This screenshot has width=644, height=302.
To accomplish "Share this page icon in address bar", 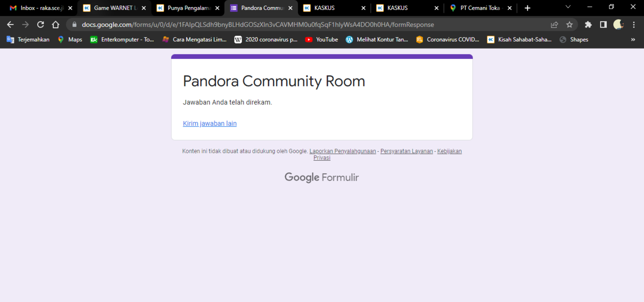I will 554,25.
